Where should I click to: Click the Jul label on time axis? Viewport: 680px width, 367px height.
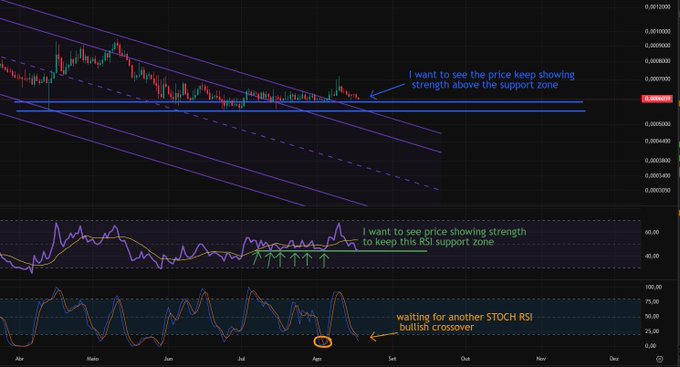[x=242, y=359]
